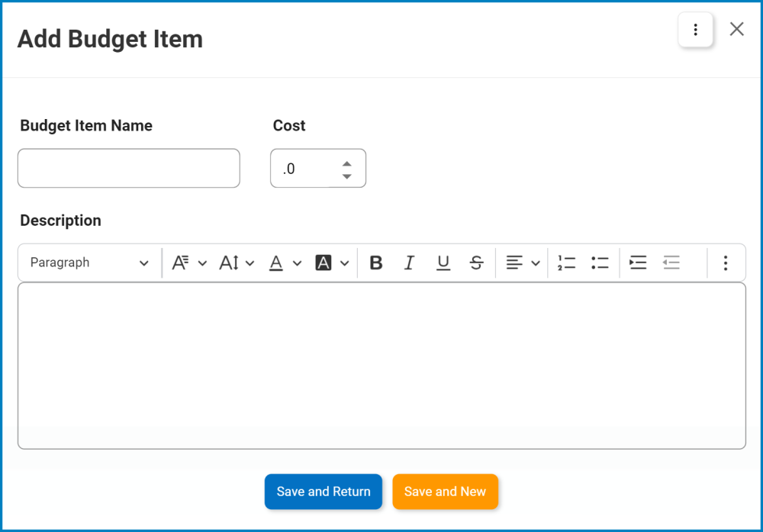The image size is (763, 532).
Task: Toggle bold formatting in the description toolbar
Action: [x=375, y=263]
